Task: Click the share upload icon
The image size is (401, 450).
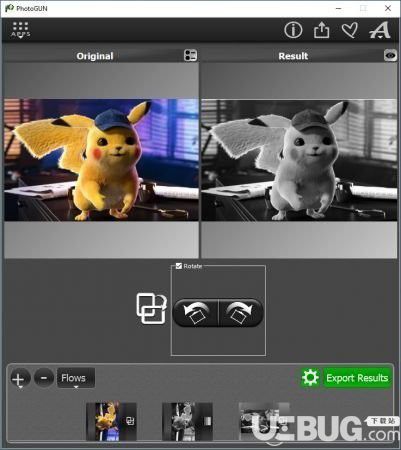Action: 321,30
